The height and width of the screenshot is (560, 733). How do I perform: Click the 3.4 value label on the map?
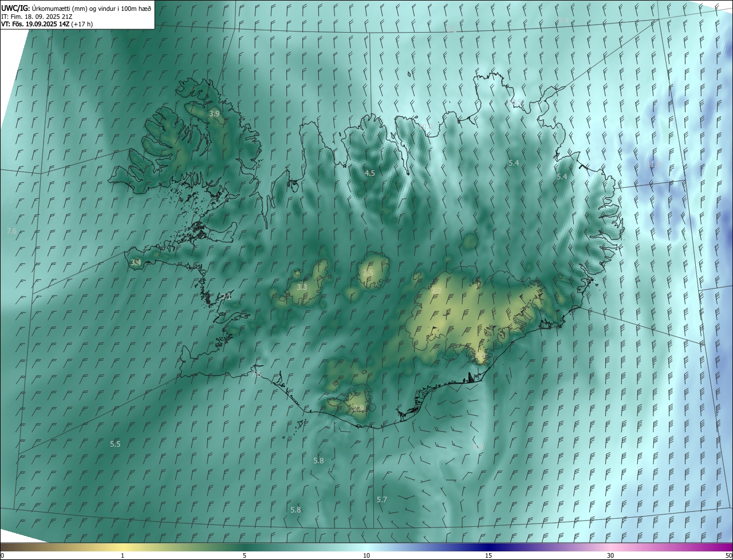coord(136,263)
